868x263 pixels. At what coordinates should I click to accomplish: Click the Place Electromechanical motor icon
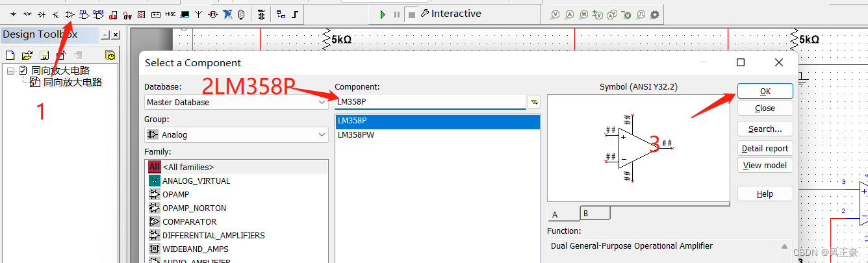click(x=212, y=14)
